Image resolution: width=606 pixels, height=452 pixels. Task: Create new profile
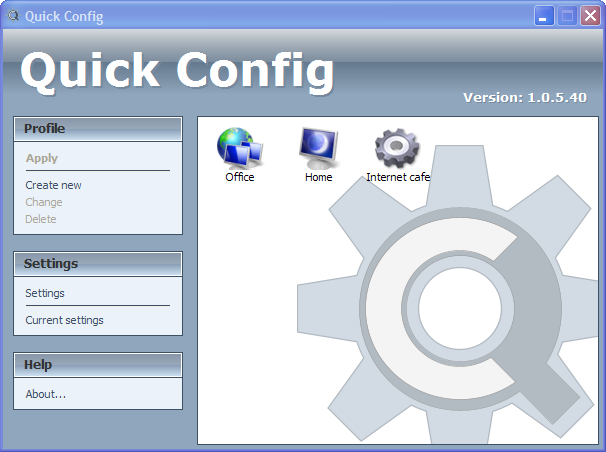click(53, 185)
